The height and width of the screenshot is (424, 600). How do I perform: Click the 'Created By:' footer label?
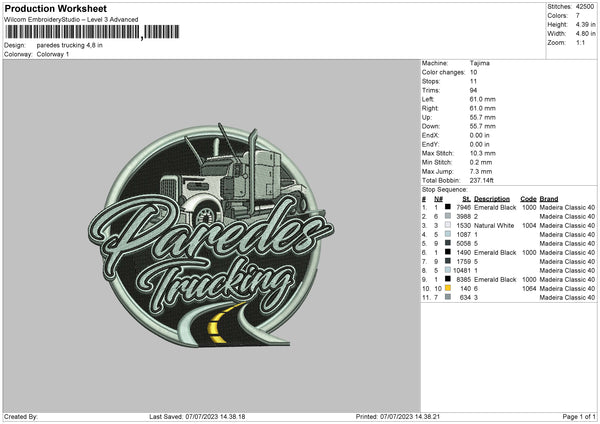pos(21,416)
